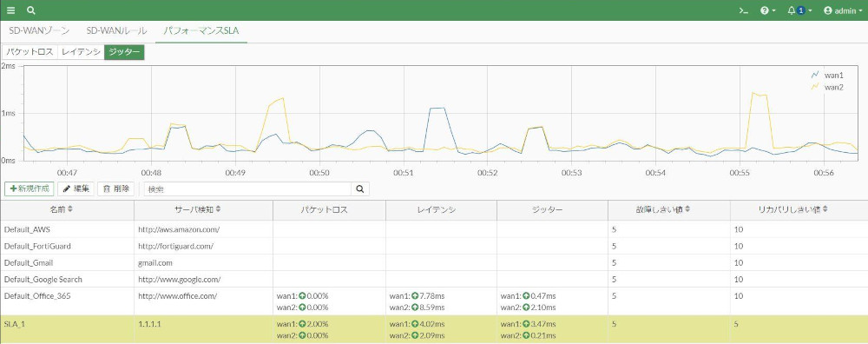This screenshot has height=344, width=868.
Task: Select the SLA_1 table row
Action: [x=434, y=329]
